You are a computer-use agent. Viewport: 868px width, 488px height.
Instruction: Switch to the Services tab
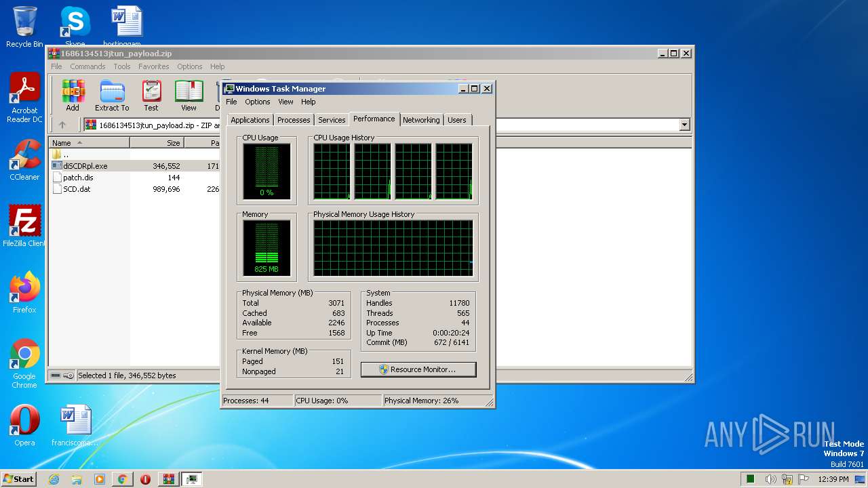(332, 120)
